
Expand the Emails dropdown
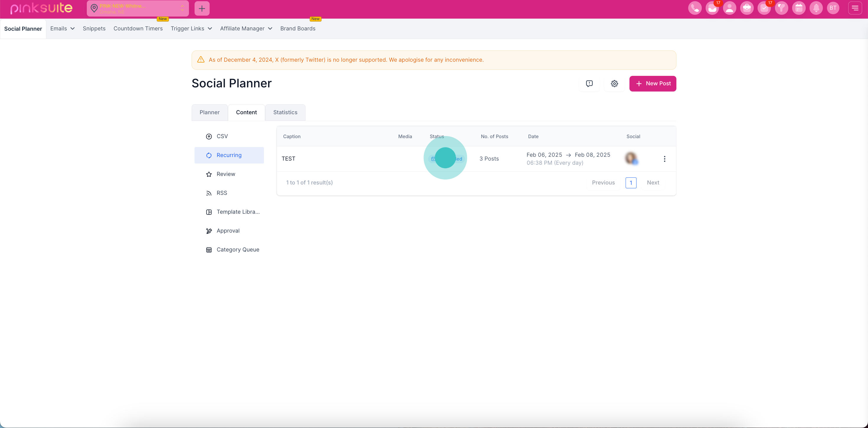[62, 29]
